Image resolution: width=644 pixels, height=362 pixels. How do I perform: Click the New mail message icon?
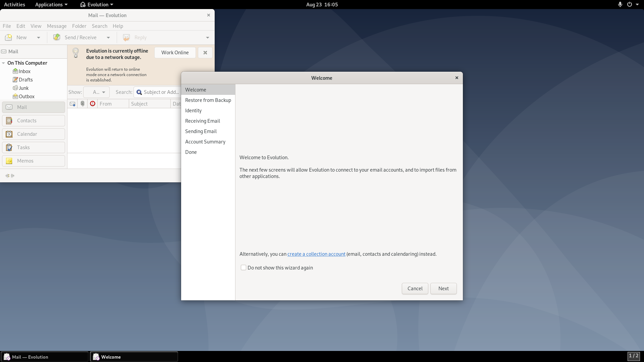coord(9,38)
